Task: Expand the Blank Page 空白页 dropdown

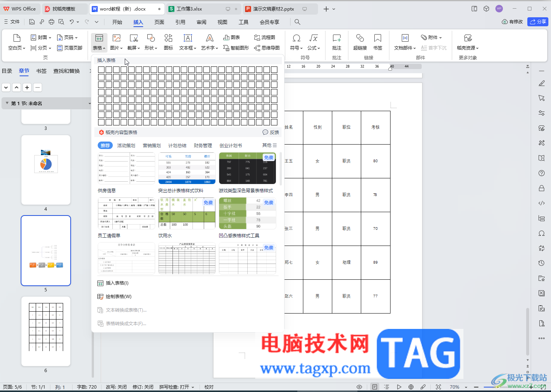Action: pyautogui.click(x=17, y=48)
